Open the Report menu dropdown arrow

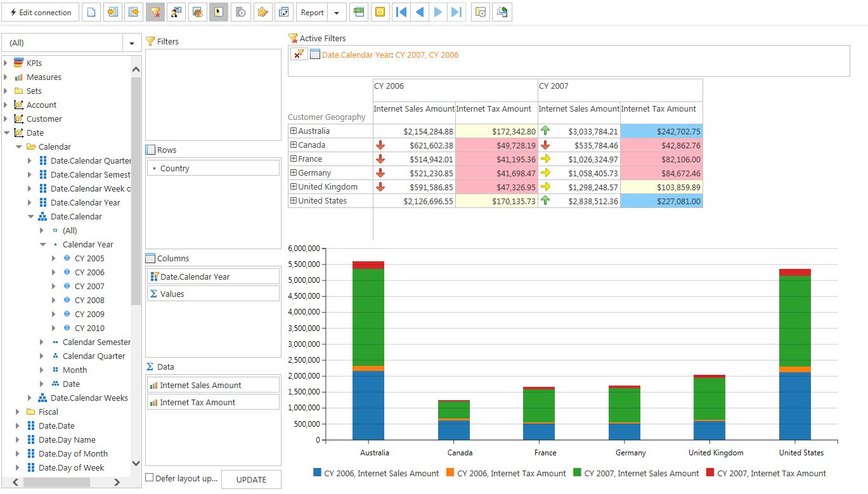337,11
